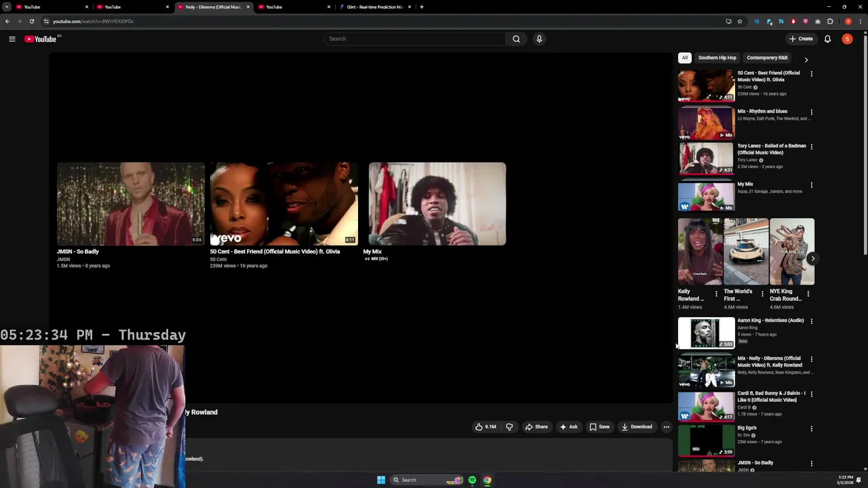Open JMSN - So Badly end screen thumbnail
Viewport: 868px width, 488px height.
(x=130, y=203)
